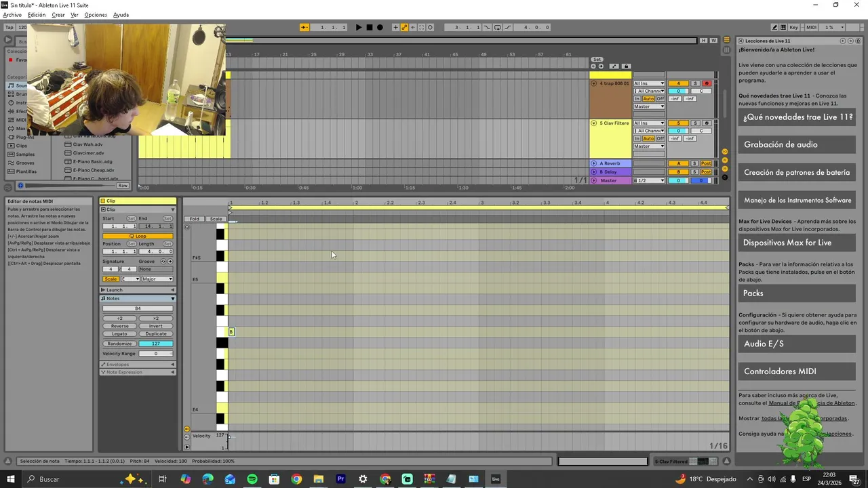Open the Ver menu
The width and height of the screenshot is (868, 488).
[x=75, y=15]
